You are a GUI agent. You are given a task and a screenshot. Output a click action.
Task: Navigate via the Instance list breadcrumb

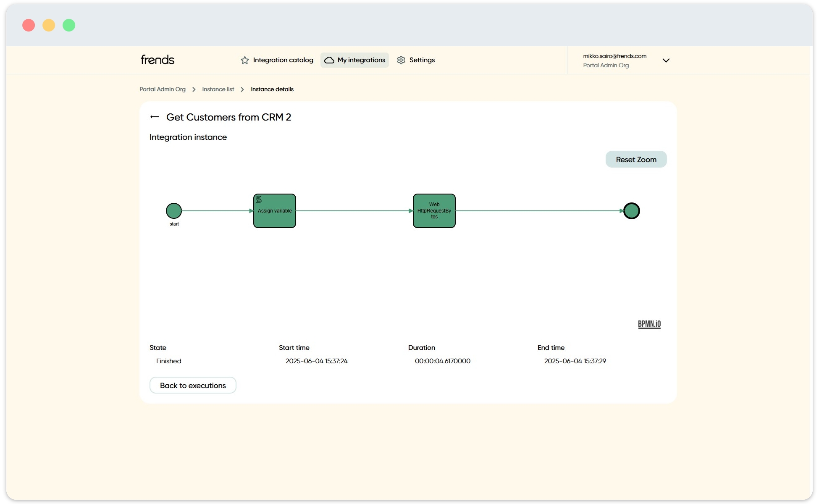(218, 89)
